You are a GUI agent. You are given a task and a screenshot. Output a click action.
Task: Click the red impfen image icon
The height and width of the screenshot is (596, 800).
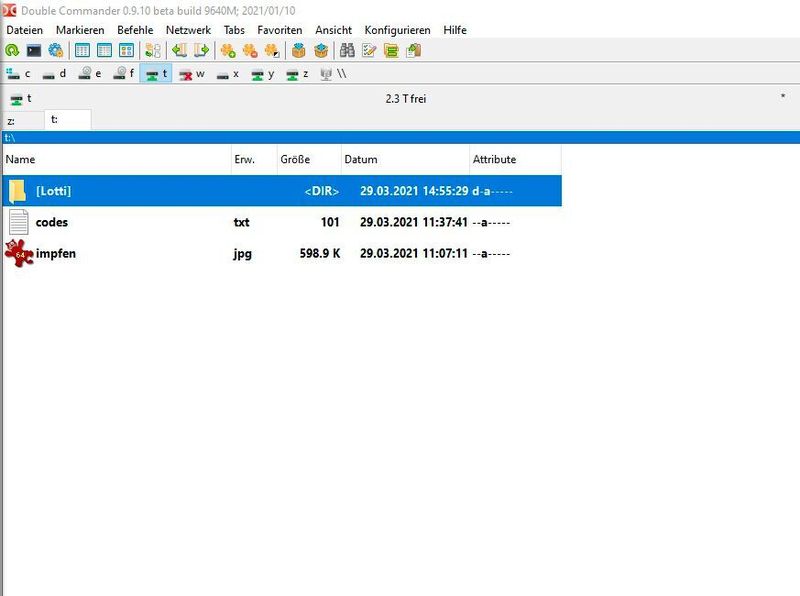[x=19, y=254]
